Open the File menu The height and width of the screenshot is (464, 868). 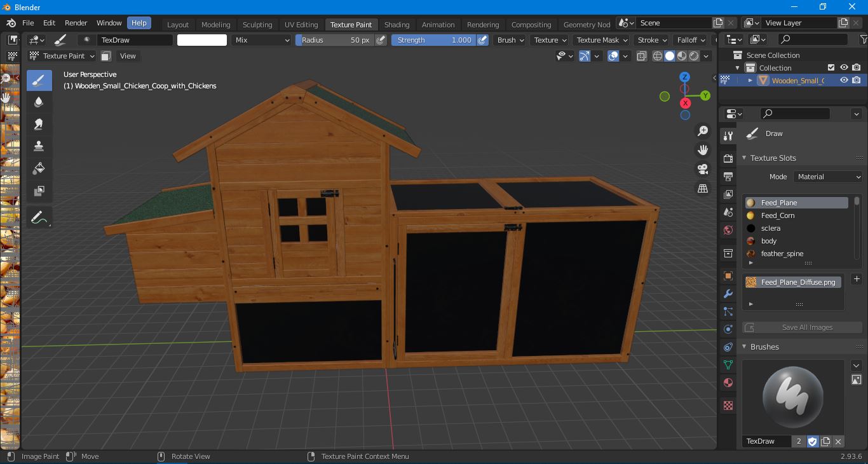click(x=28, y=23)
